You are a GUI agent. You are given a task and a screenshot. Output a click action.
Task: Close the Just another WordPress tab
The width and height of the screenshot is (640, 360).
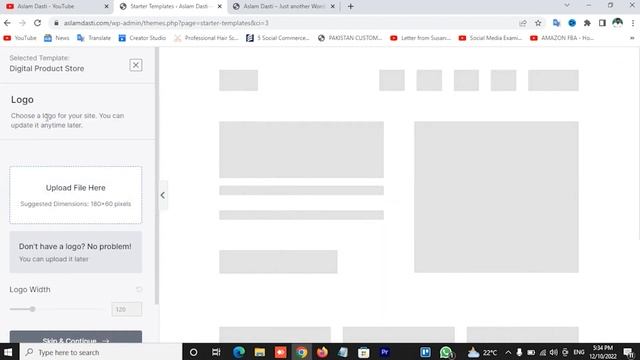(x=332, y=7)
